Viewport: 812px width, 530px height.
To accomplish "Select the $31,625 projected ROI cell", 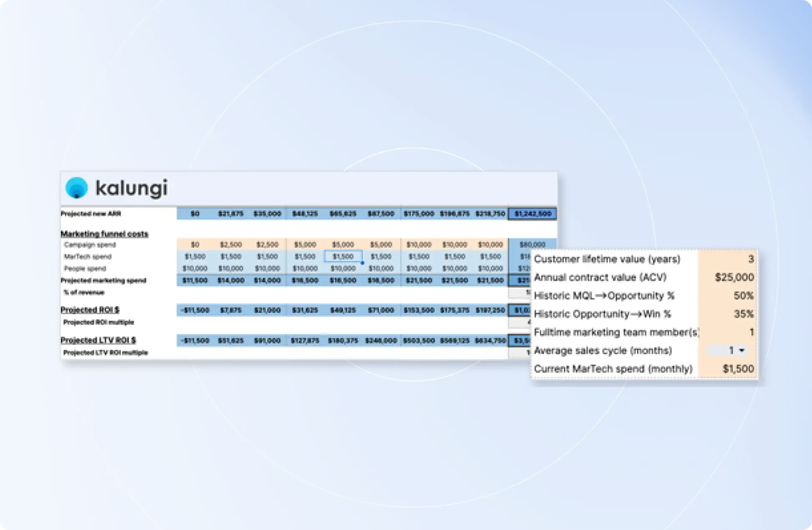I will [x=305, y=310].
